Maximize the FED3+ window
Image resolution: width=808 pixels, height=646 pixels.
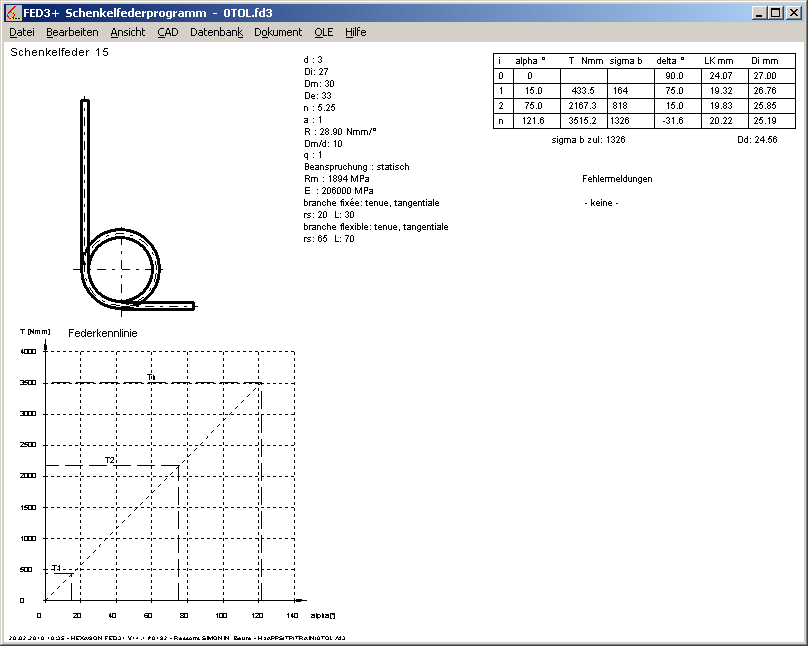pos(775,13)
